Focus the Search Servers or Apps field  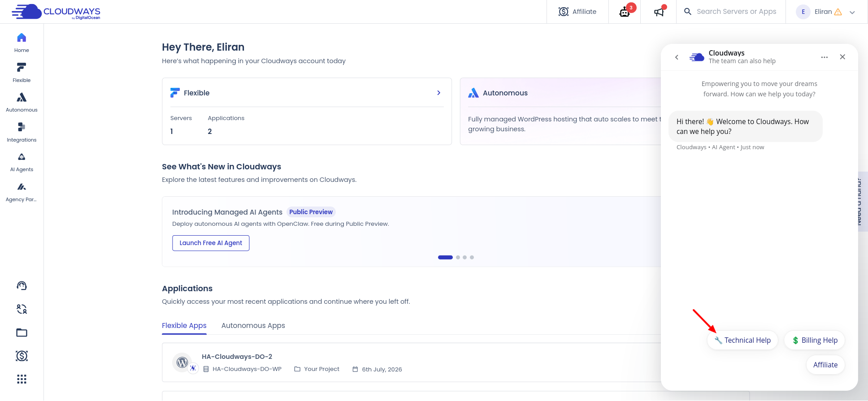(736, 12)
